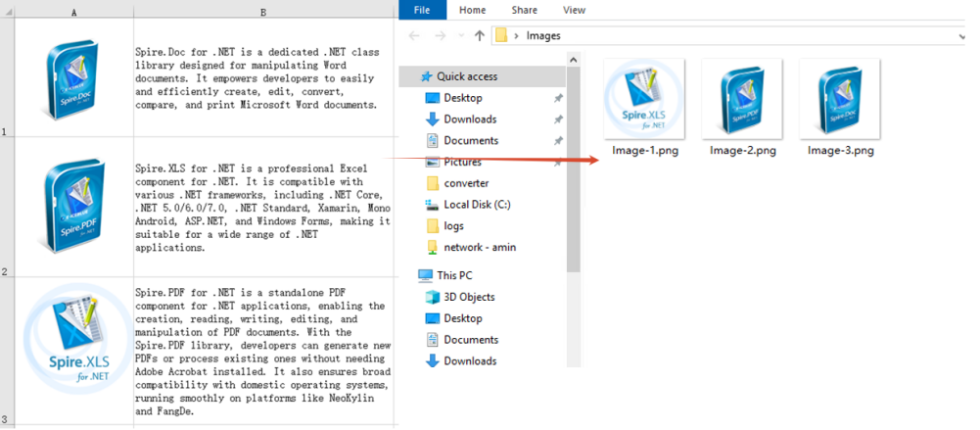Viewport: 980px width, 430px height.
Task: Select cell with Spire.XLS for .NET description
Action: click(263, 207)
